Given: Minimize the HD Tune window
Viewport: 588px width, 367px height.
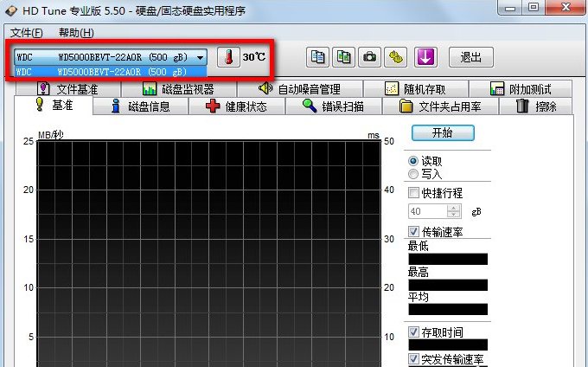Looking at the screenshot, I should (x=511, y=8).
